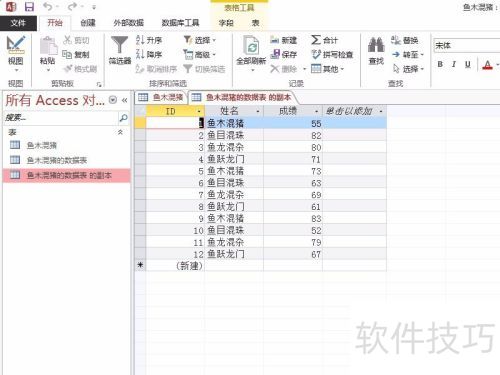Switch to 字段 (Fields) ribbon tab
This screenshot has height=375, width=500.
point(226,23)
